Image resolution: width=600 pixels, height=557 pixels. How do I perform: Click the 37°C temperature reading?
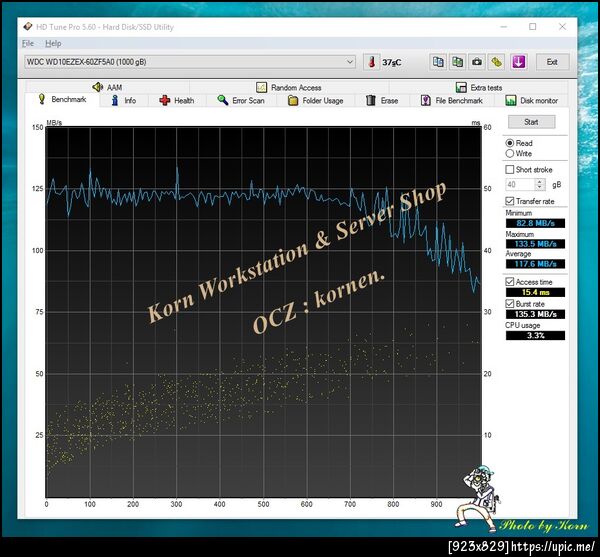coord(391,62)
